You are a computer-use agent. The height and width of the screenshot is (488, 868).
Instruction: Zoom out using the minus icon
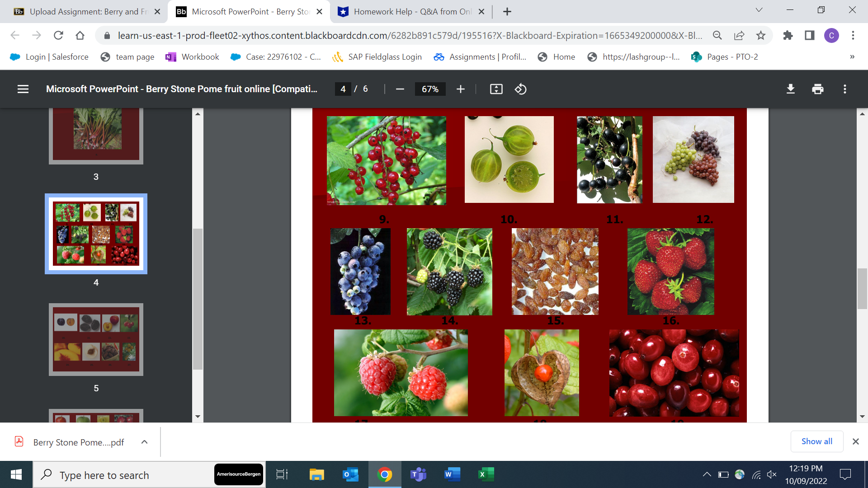(x=400, y=89)
